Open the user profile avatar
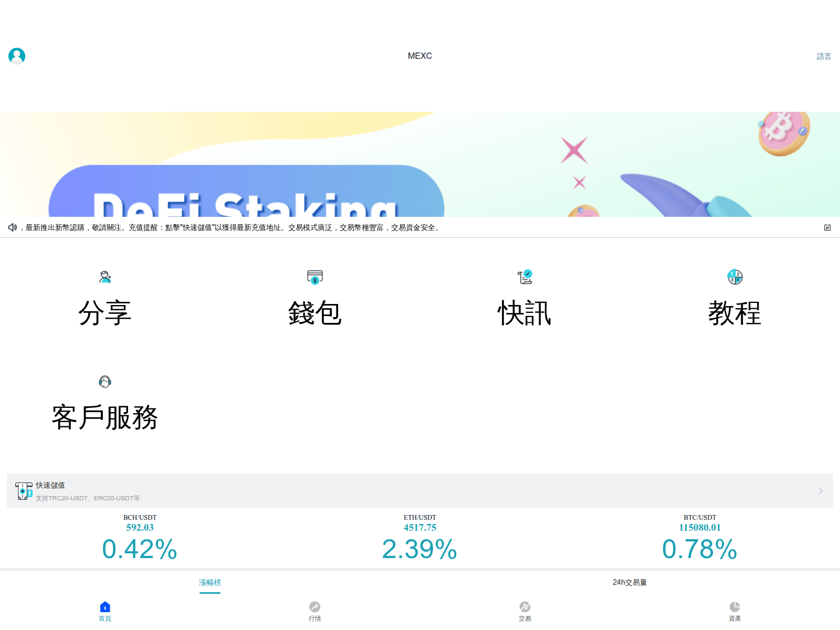The width and height of the screenshot is (840, 630). tap(16, 55)
